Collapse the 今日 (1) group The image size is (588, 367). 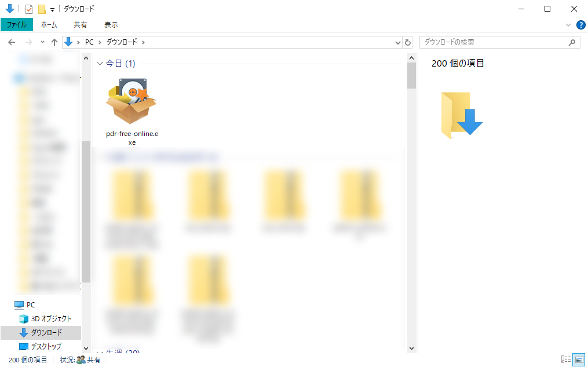pyautogui.click(x=100, y=63)
